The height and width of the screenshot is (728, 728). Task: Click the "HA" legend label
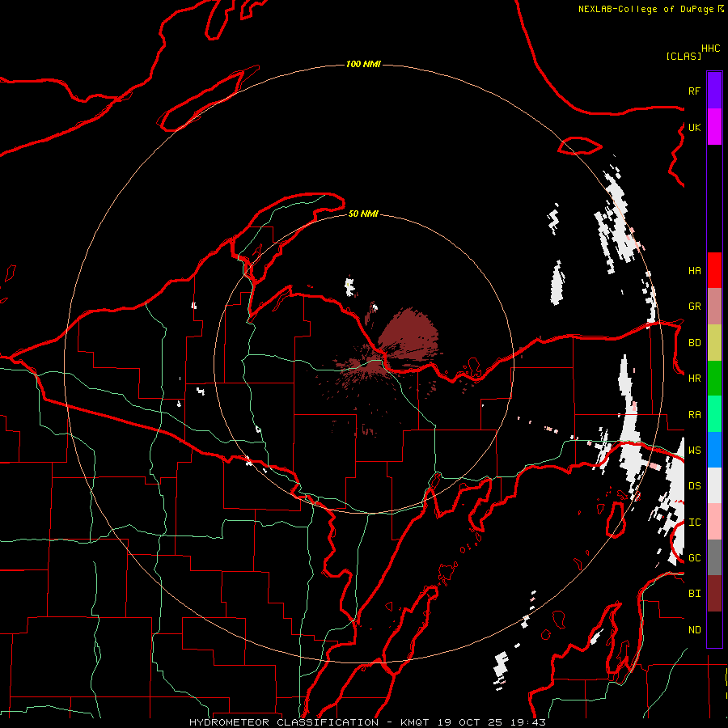[694, 271]
